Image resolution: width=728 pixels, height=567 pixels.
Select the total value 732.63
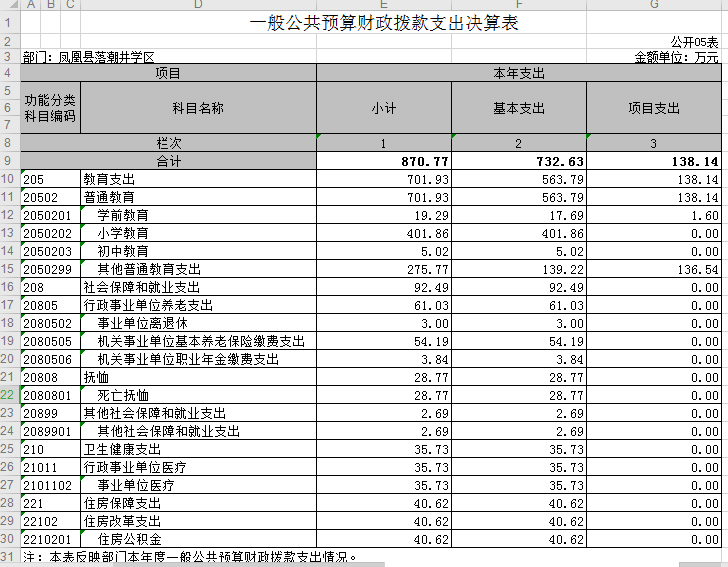519,161
